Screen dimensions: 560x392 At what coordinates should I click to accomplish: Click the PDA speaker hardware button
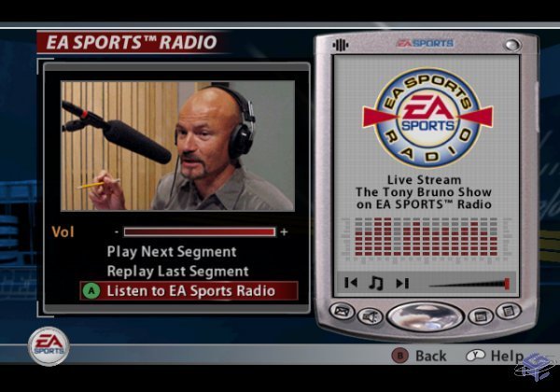pos(370,316)
